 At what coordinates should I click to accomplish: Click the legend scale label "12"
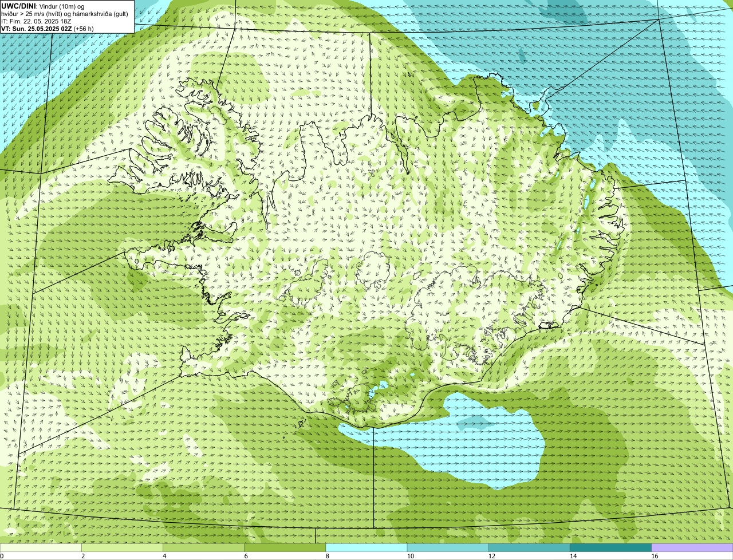(492, 556)
